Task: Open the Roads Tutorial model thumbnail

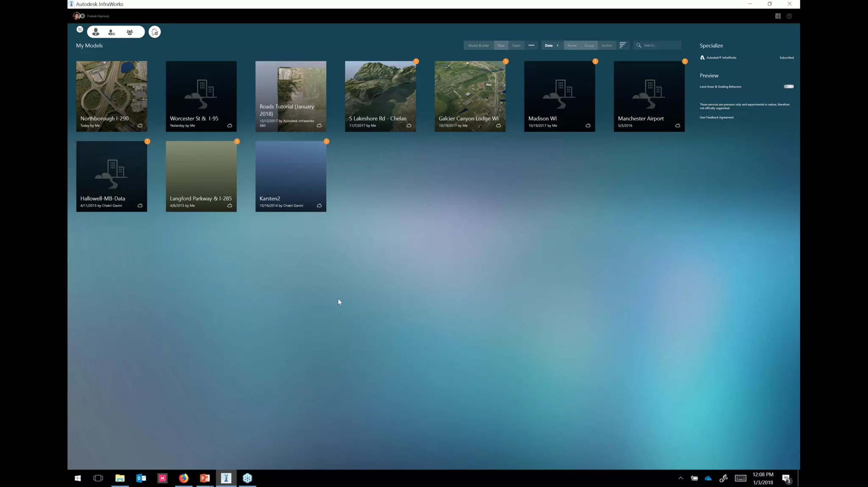Action: pos(291,89)
